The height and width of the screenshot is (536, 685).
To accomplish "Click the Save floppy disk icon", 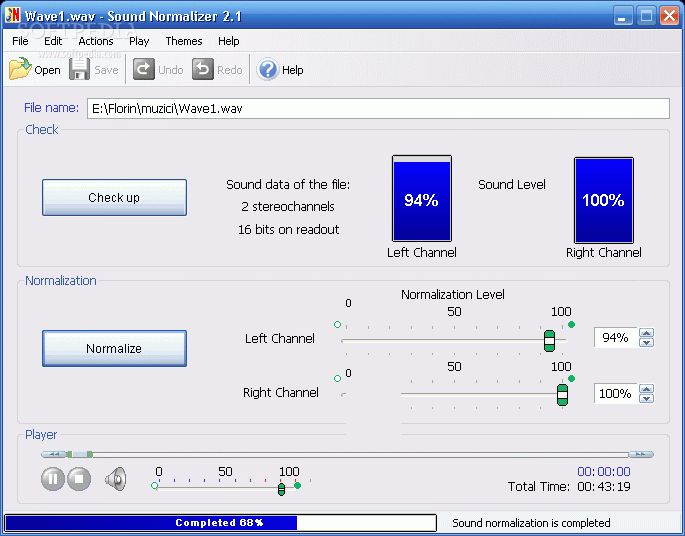I will [79, 69].
